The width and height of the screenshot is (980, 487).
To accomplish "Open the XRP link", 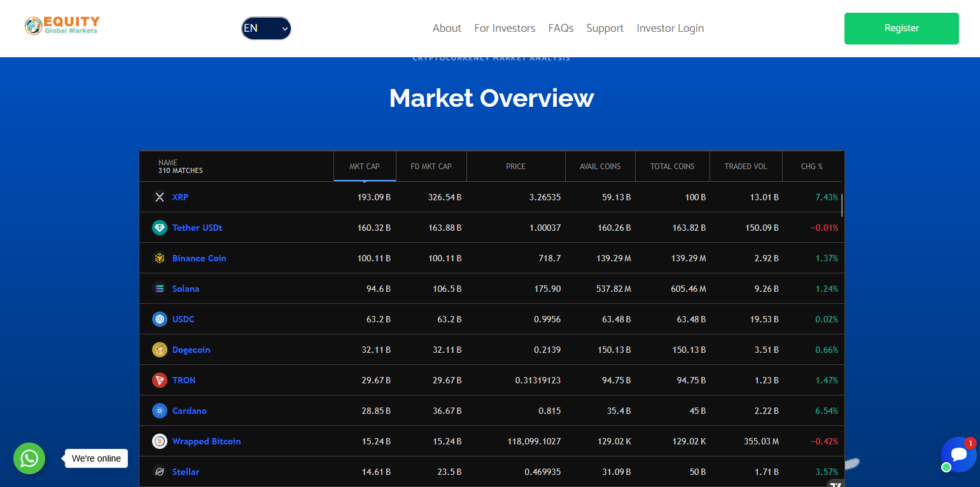I will [x=180, y=197].
